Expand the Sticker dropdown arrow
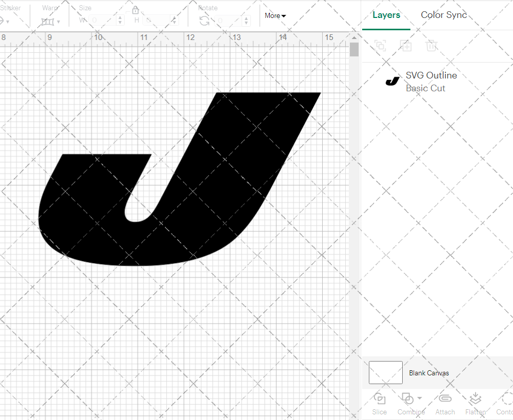The width and height of the screenshot is (513, 420). [x=8, y=22]
